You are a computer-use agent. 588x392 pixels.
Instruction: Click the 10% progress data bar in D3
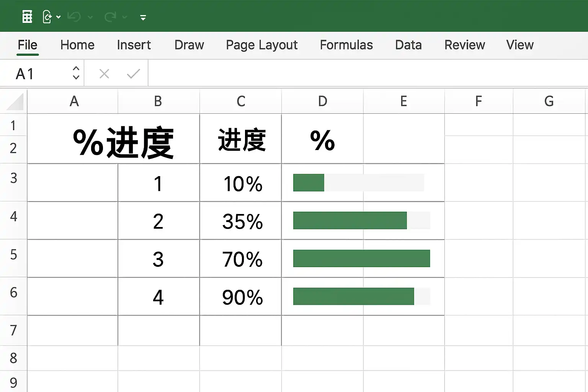tap(309, 183)
